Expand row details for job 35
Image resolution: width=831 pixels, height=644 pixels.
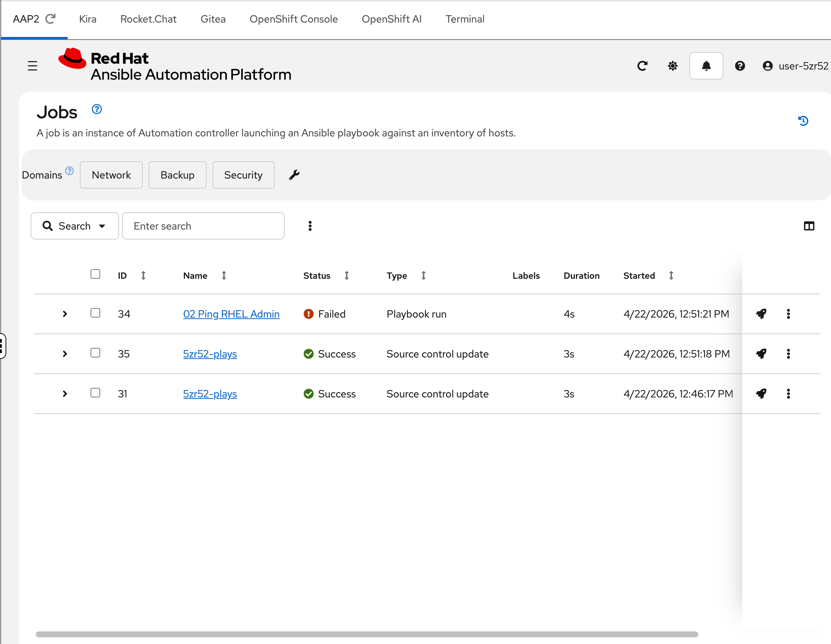(65, 353)
